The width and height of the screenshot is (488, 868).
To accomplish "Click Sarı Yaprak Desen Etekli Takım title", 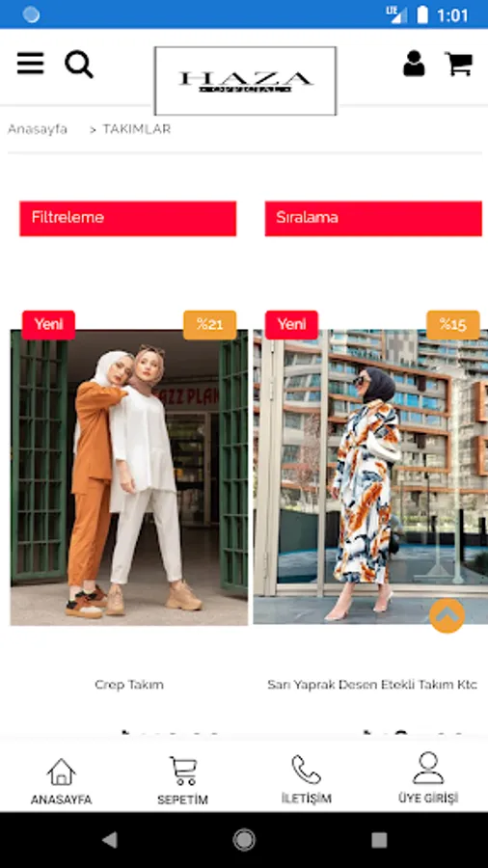I will (372, 685).
